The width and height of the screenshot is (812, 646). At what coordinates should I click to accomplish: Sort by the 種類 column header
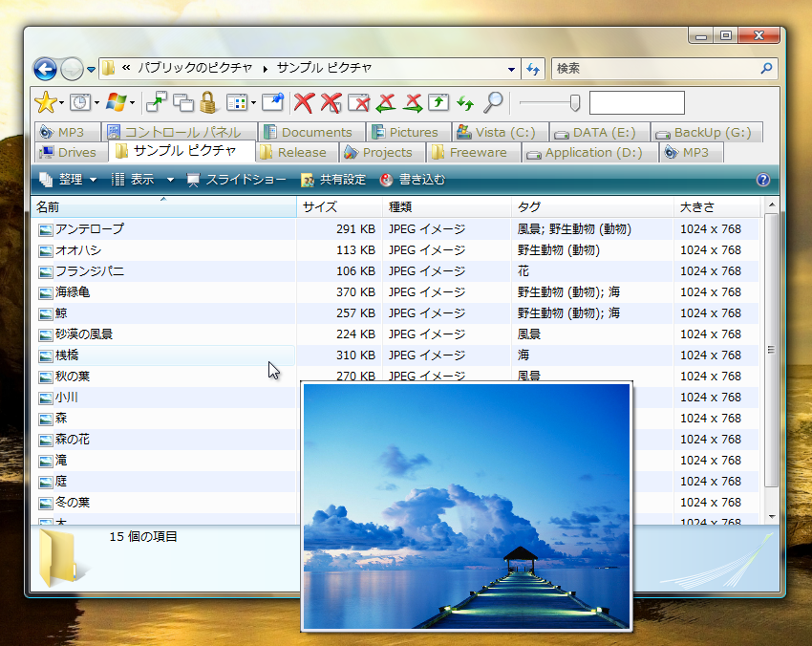click(447, 206)
